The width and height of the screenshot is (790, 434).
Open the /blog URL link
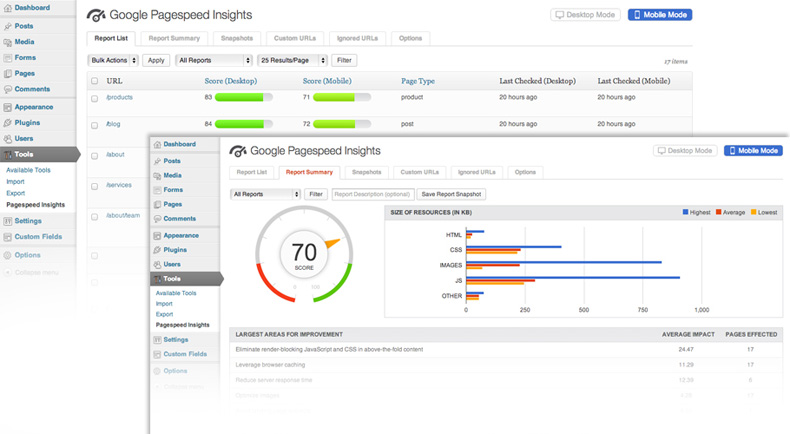click(113, 124)
